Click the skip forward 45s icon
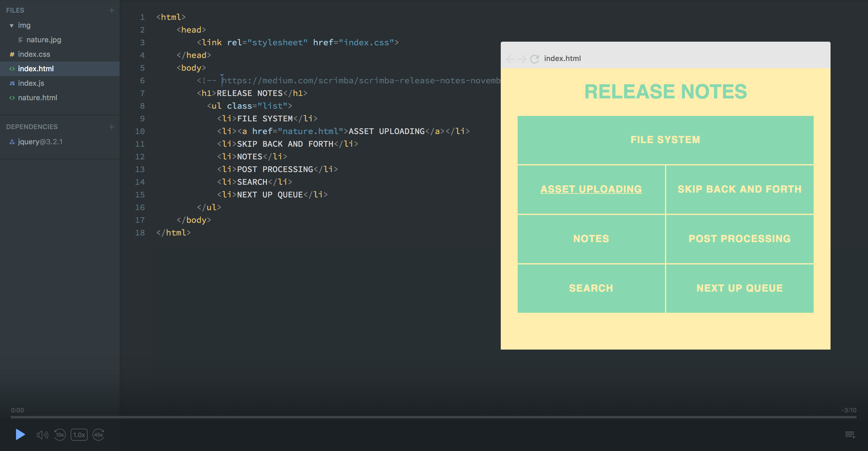 click(x=98, y=435)
